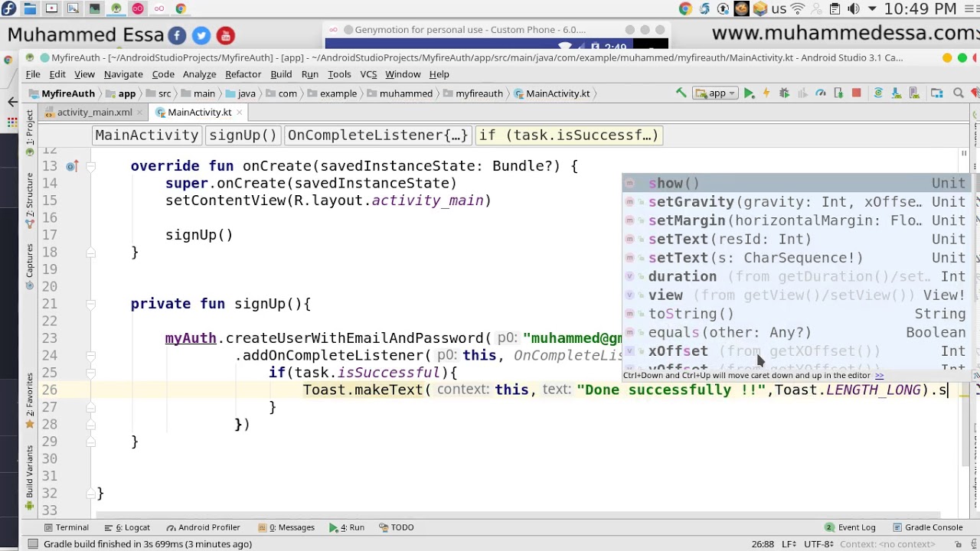Open the Build Variants side tab
The height and width of the screenshot is (551, 980).
click(29, 476)
